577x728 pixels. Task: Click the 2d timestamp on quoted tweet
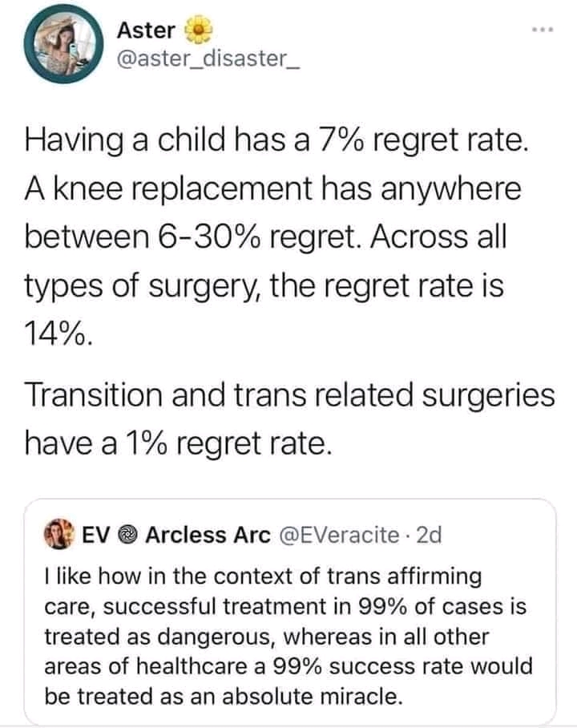pos(429,536)
